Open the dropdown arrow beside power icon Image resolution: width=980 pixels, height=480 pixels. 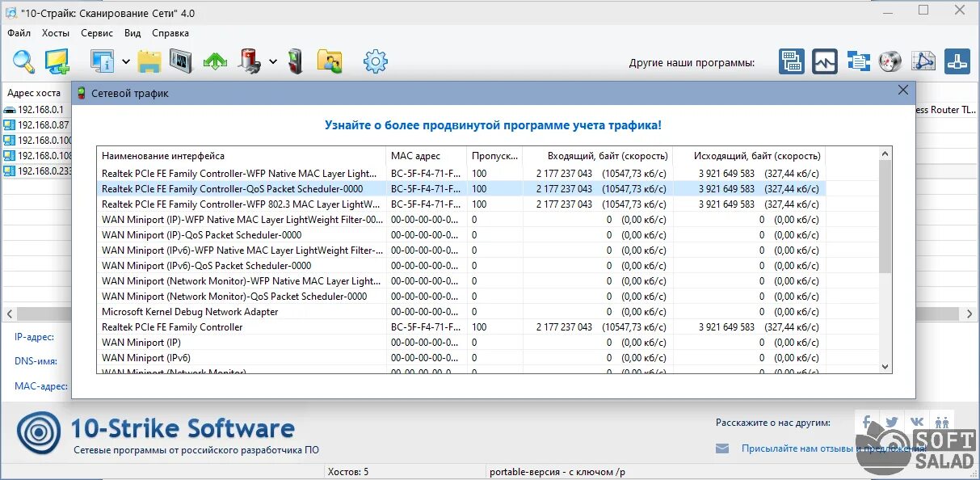pyautogui.click(x=273, y=61)
